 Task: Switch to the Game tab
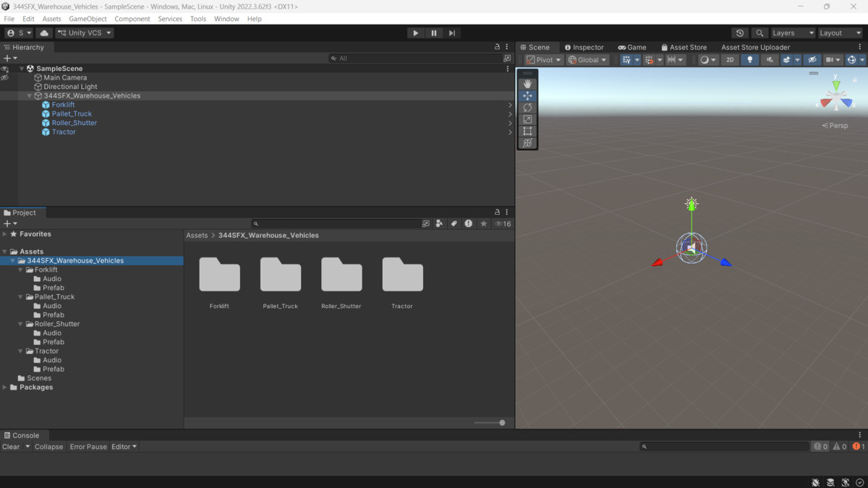(x=632, y=47)
